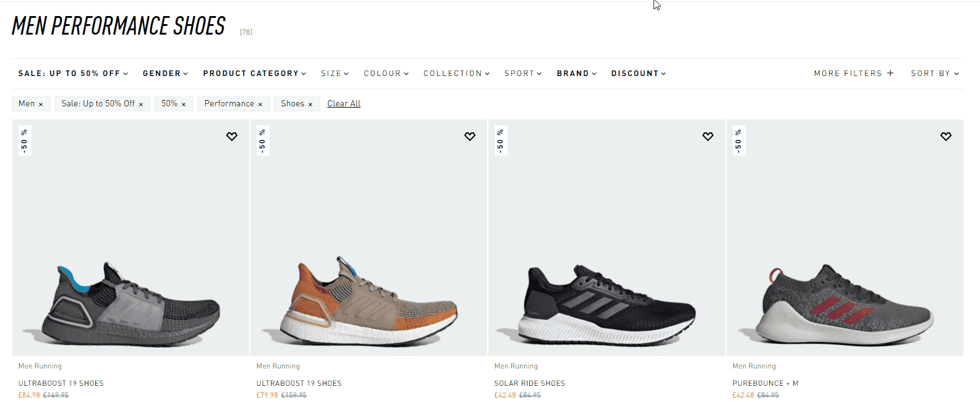Open the Sport filter dropdown
The width and height of the screenshot is (980, 413).
[523, 74]
